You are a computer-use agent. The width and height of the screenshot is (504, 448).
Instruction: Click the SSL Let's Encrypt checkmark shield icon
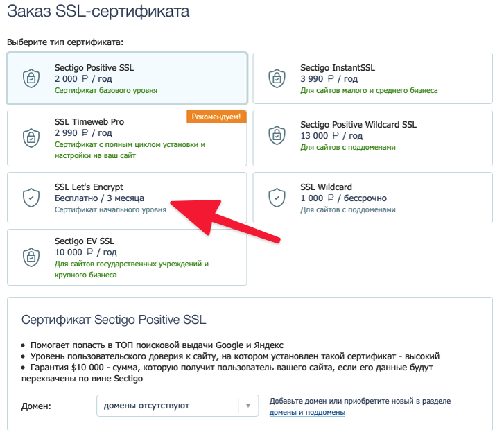[x=31, y=198]
